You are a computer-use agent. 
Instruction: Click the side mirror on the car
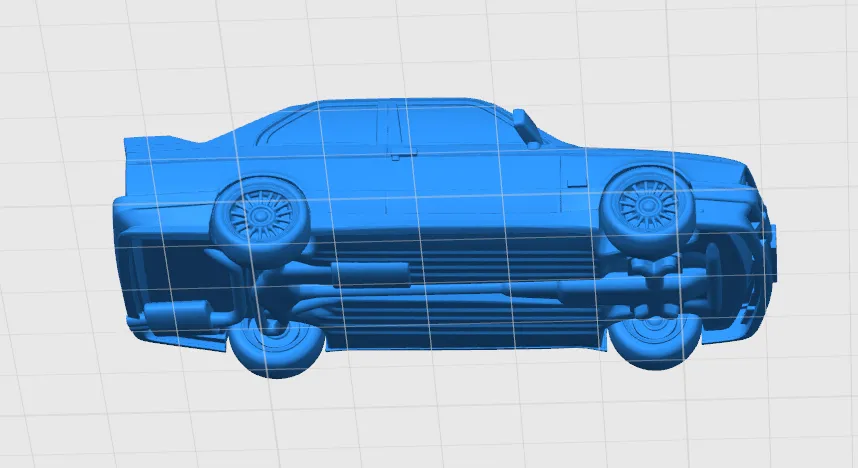527,130
